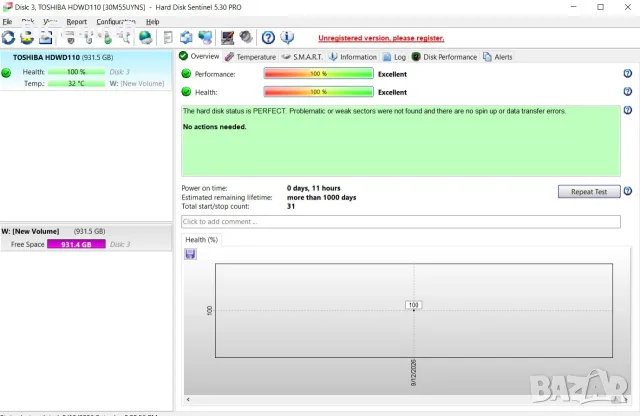Click the help icon beside the status description box
The image size is (640, 416).
pyautogui.click(x=628, y=110)
